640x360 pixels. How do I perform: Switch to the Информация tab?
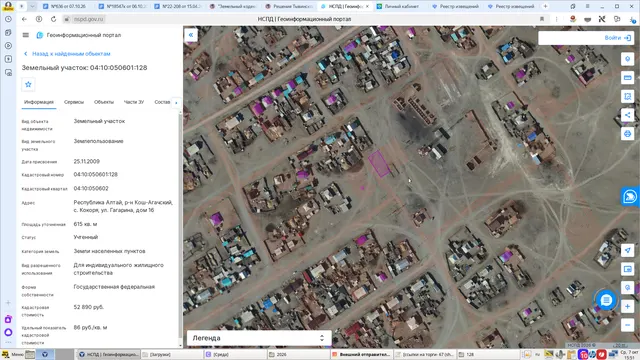(39, 102)
